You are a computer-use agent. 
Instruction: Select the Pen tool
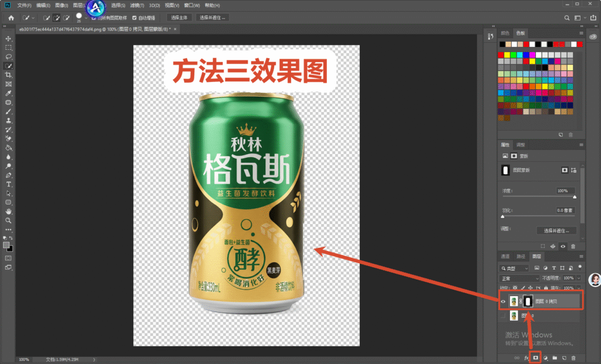[x=8, y=175]
